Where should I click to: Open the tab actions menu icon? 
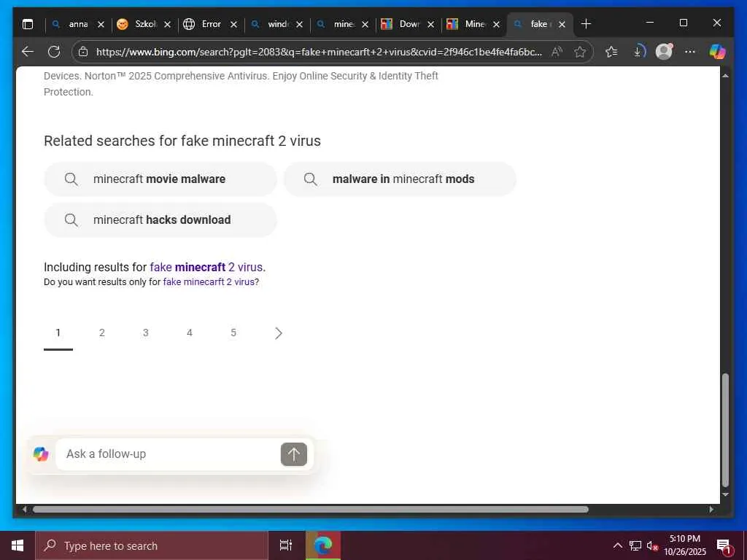click(28, 24)
